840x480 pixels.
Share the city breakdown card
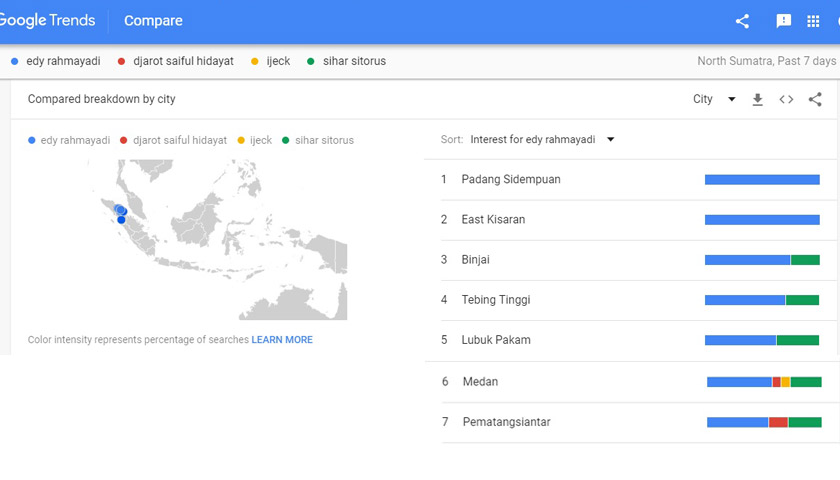(815, 100)
